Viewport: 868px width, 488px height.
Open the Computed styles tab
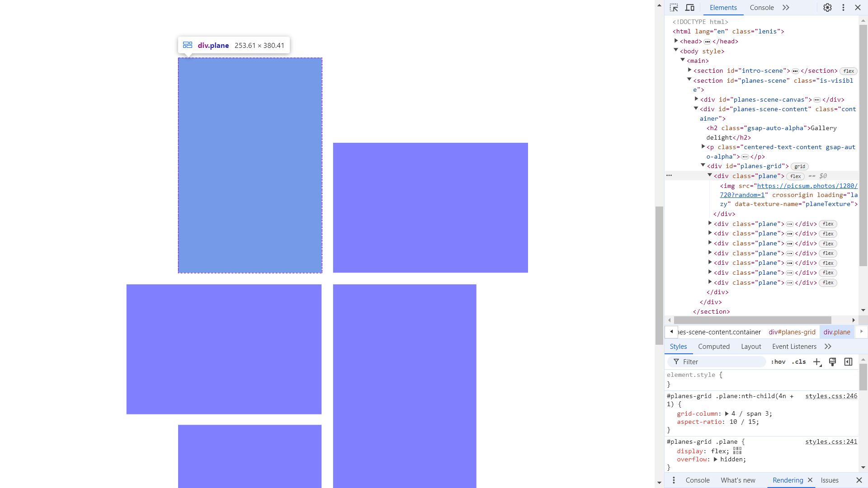coord(714,347)
